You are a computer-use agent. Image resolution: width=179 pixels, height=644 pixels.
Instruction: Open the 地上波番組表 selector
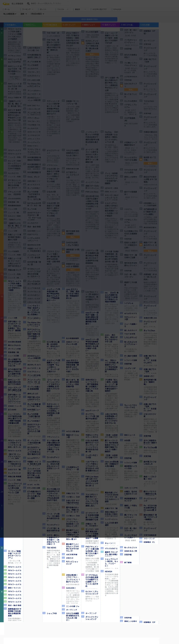(10, 14)
